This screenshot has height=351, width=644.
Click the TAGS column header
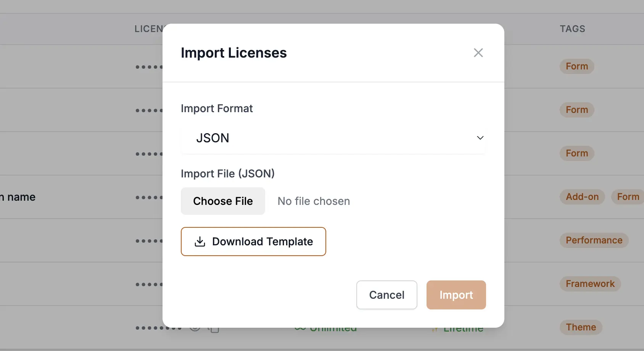tap(572, 29)
